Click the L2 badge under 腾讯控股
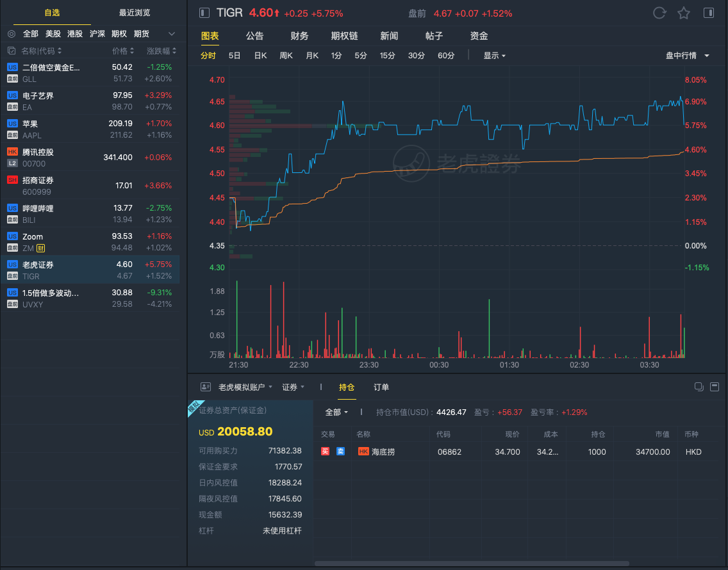 pyautogui.click(x=13, y=163)
